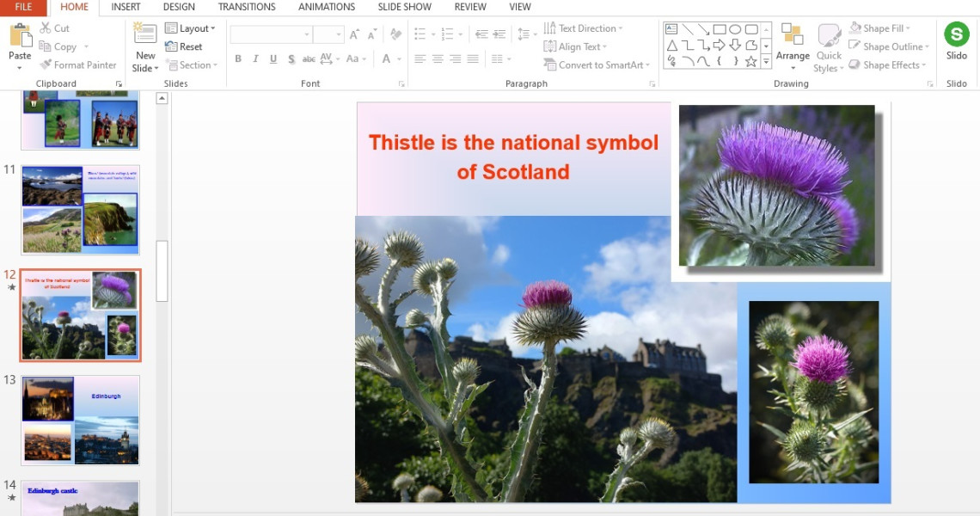This screenshot has height=516, width=980.
Task: Open the FILE tab
Action: 23,7
